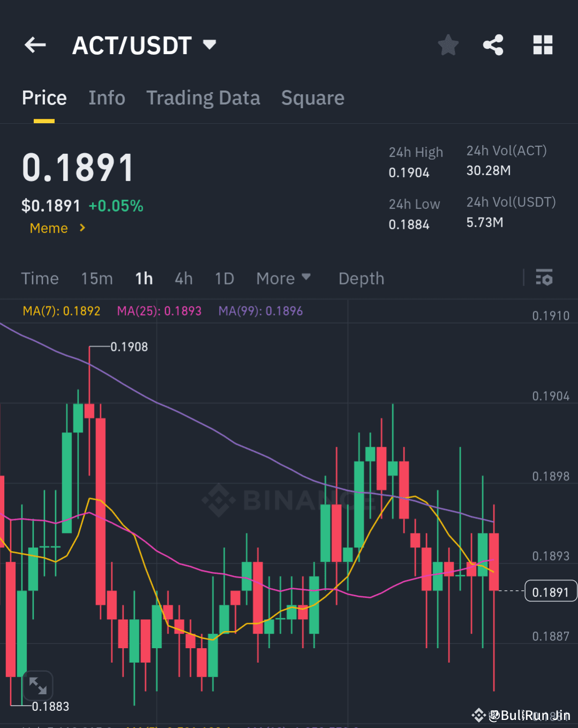
Task: Select the Time chart interval
Action: click(40, 279)
